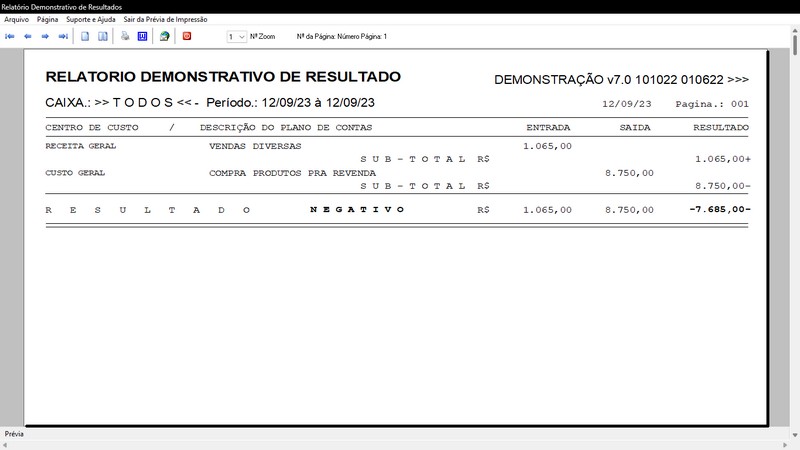Jump to last page arrow
The height and width of the screenshot is (450, 800).
coord(63,36)
